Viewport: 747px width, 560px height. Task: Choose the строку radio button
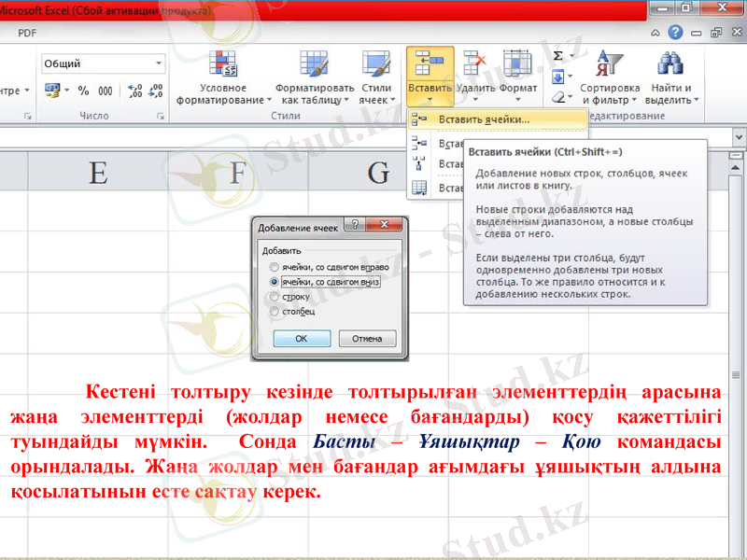point(274,297)
